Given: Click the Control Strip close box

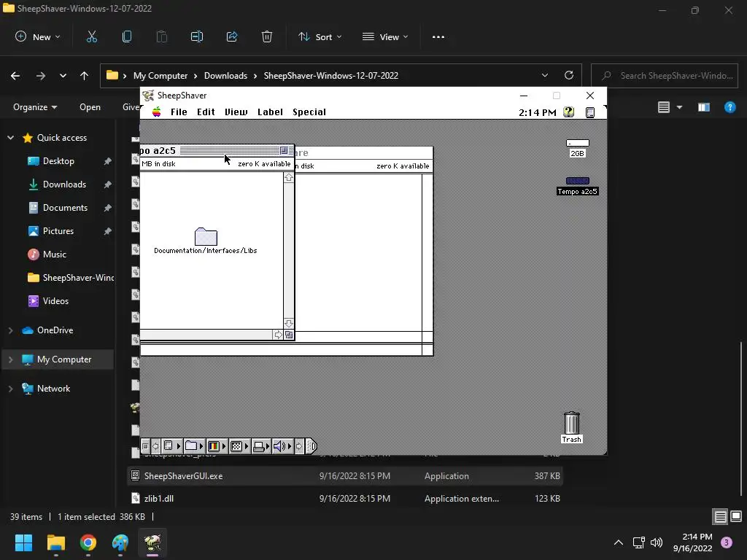Looking at the screenshot, I should pos(146,446).
